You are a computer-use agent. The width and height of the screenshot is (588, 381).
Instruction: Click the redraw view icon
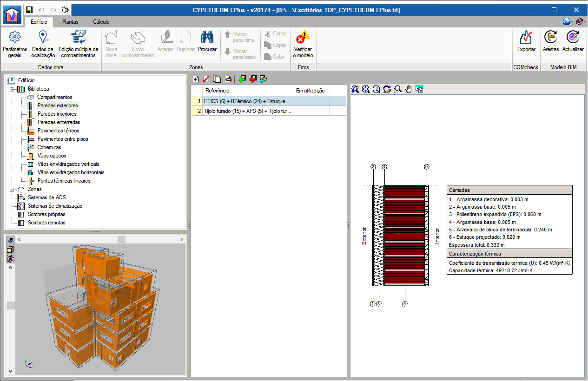click(x=387, y=89)
